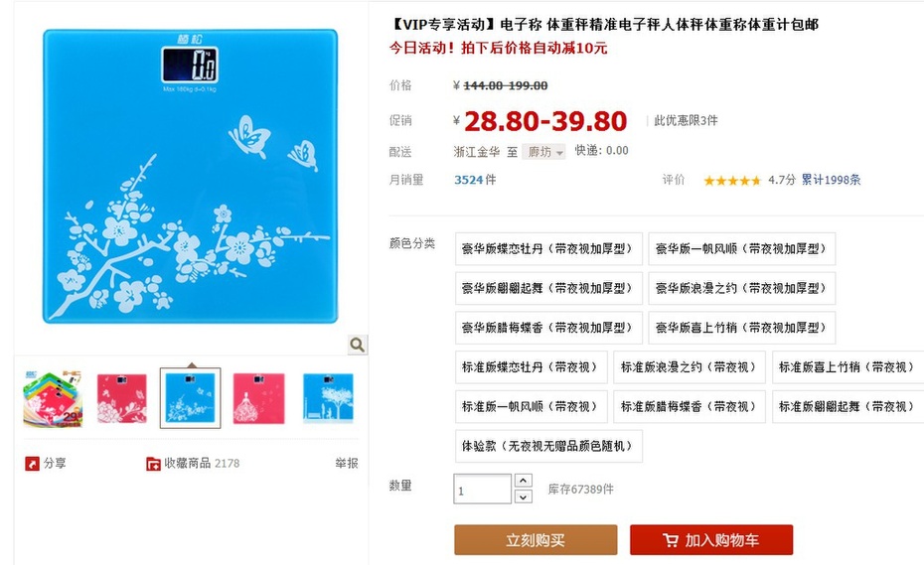Click 加入购物车 add to cart button
Viewport: 924px width, 565px height.
point(711,539)
